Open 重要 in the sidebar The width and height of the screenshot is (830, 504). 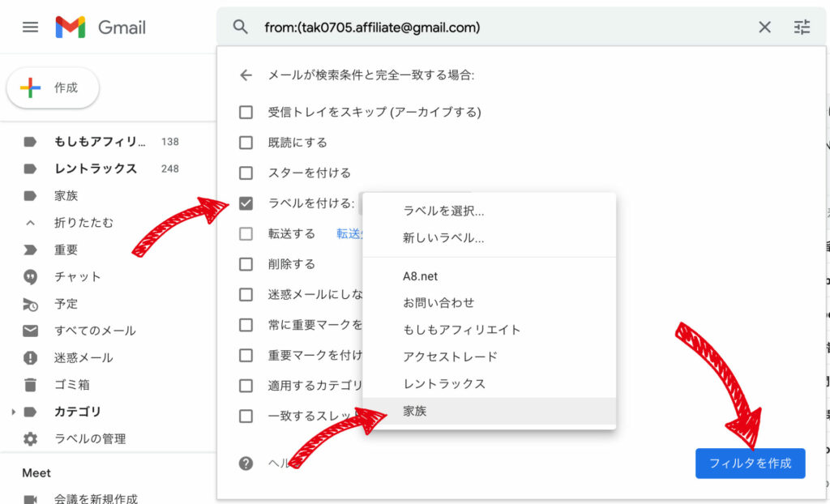coord(66,250)
